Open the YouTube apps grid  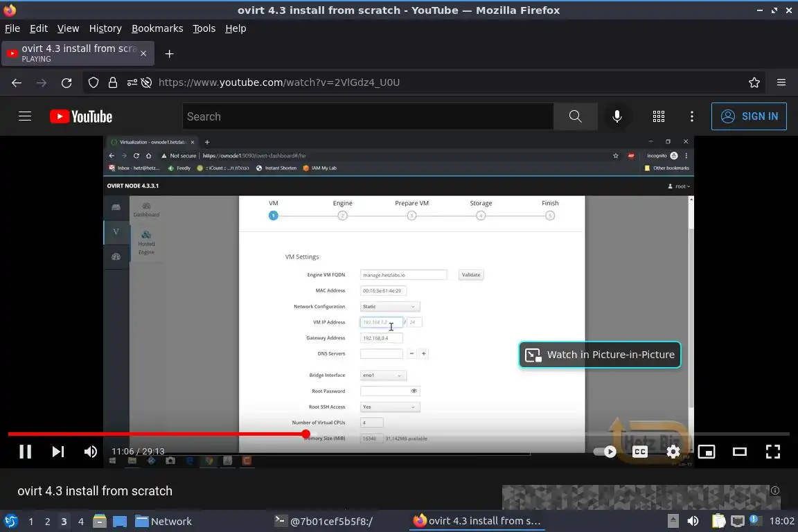[659, 116]
